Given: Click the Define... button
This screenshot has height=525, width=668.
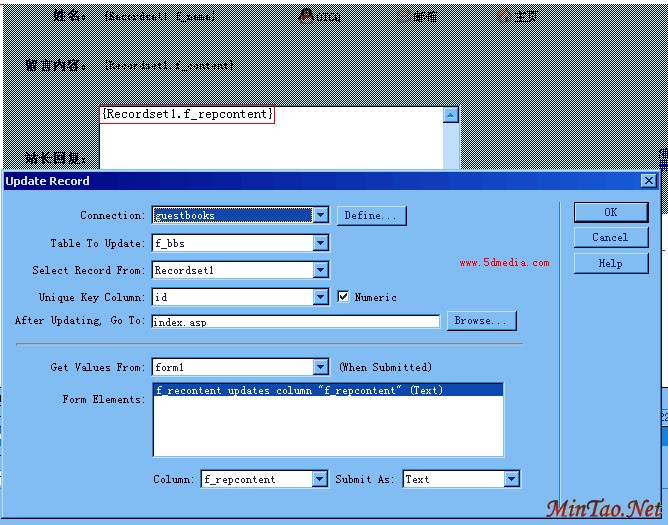Looking at the screenshot, I should pos(371,215).
